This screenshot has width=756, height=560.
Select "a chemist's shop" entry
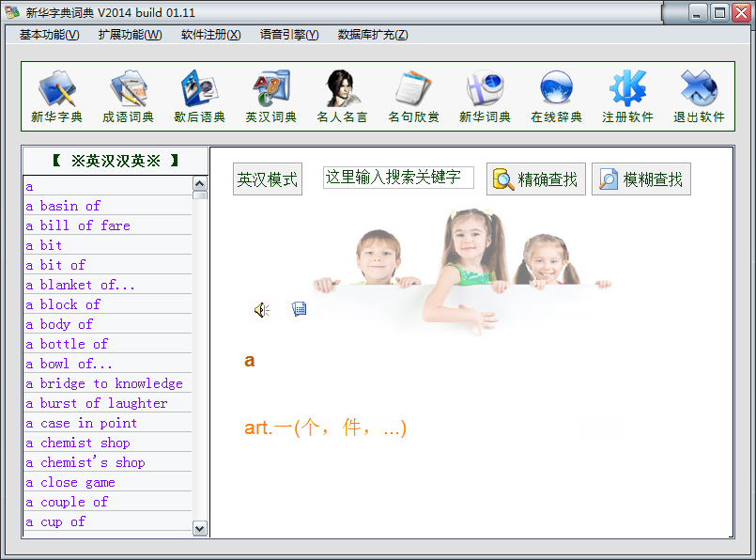pyautogui.click(x=107, y=463)
